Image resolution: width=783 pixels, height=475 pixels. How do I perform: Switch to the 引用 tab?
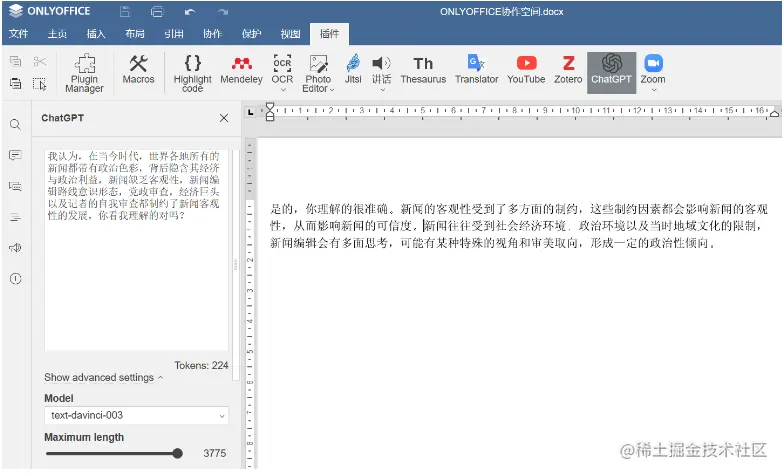[174, 34]
